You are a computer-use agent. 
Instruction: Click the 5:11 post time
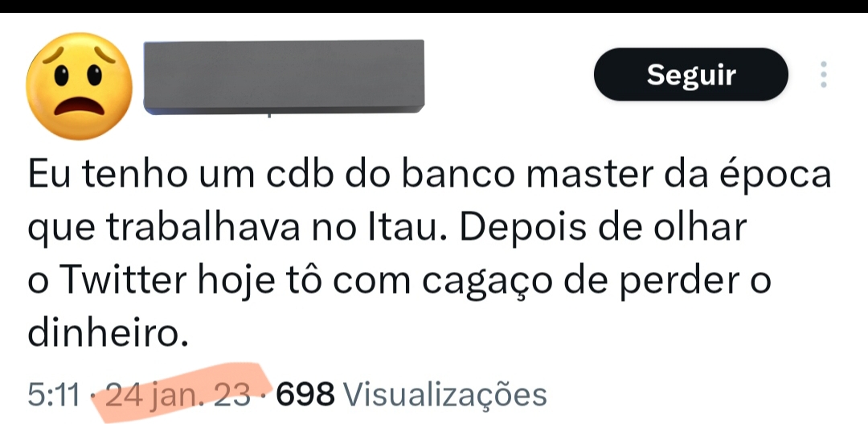[53, 394]
